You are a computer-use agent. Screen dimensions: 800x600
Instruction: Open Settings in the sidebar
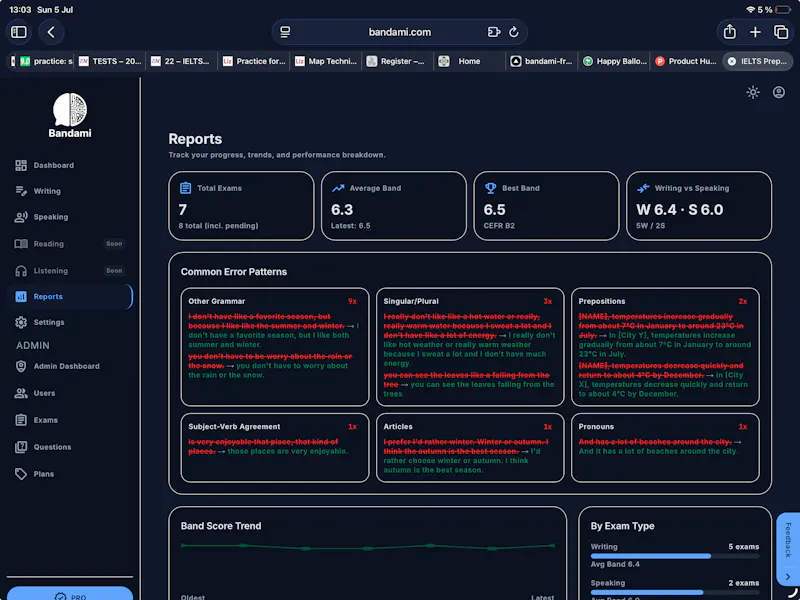click(70, 322)
